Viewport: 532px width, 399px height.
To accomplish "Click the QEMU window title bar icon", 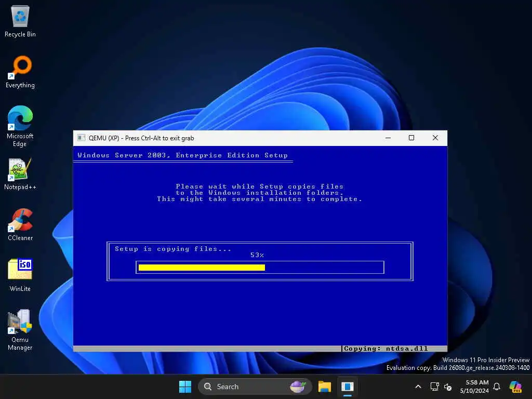I will tap(81, 138).
